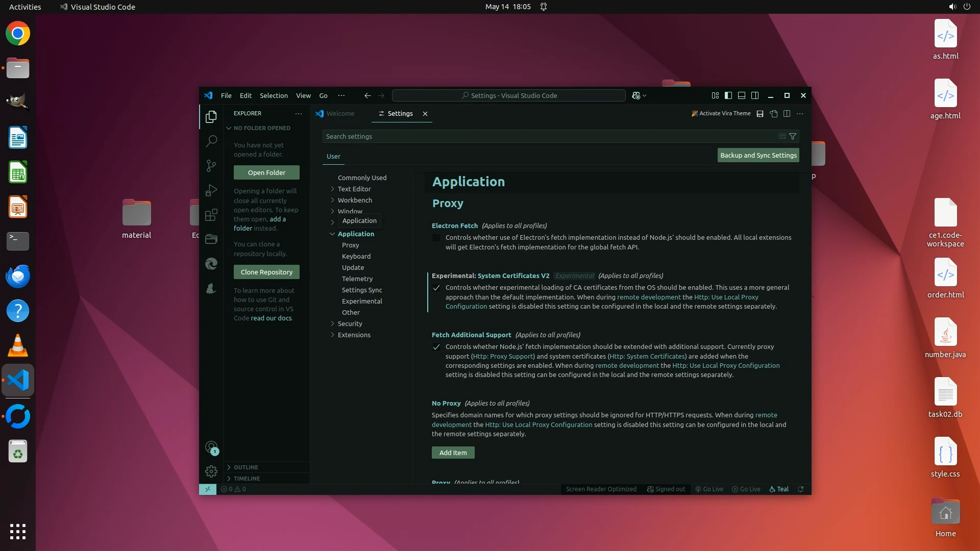Click the split editor right icon
Screen dimensions: 980x551
pyautogui.click(x=787, y=114)
